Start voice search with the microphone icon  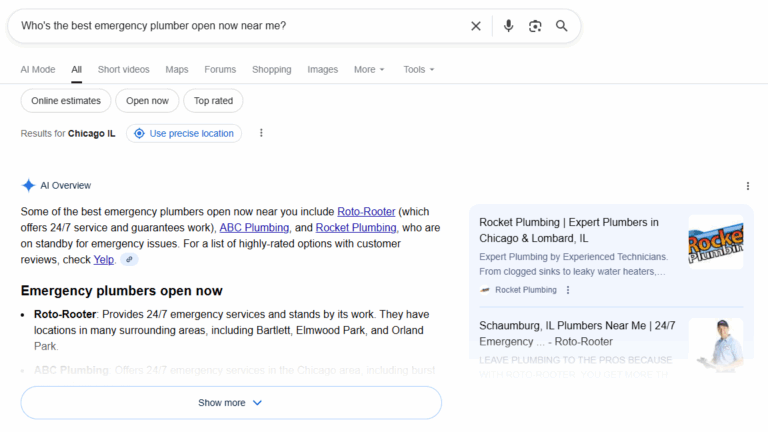(x=508, y=25)
